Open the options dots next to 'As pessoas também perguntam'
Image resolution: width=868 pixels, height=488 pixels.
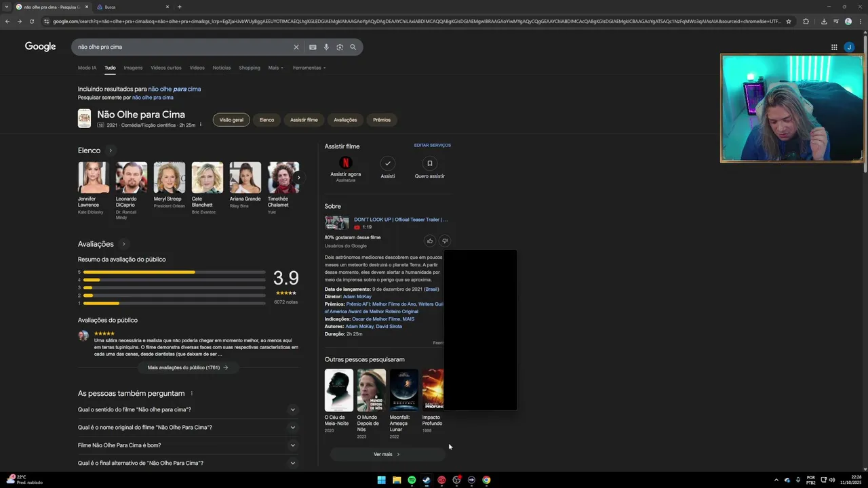click(192, 393)
